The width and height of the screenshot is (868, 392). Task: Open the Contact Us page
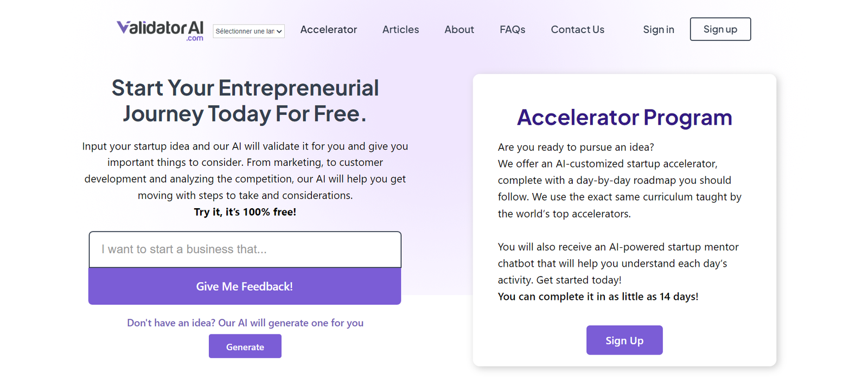pos(577,29)
